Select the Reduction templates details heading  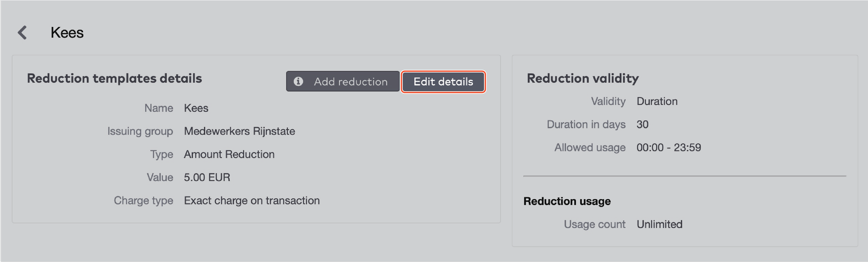tap(114, 78)
